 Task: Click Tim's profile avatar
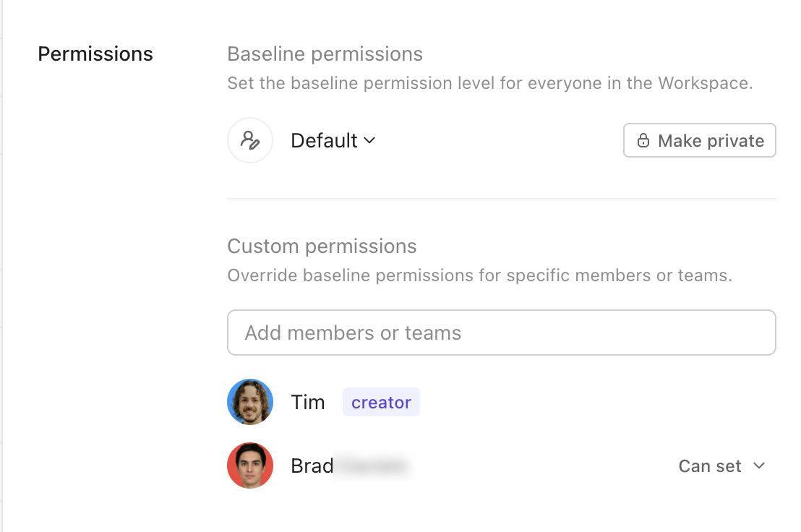[x=250, y=402]
